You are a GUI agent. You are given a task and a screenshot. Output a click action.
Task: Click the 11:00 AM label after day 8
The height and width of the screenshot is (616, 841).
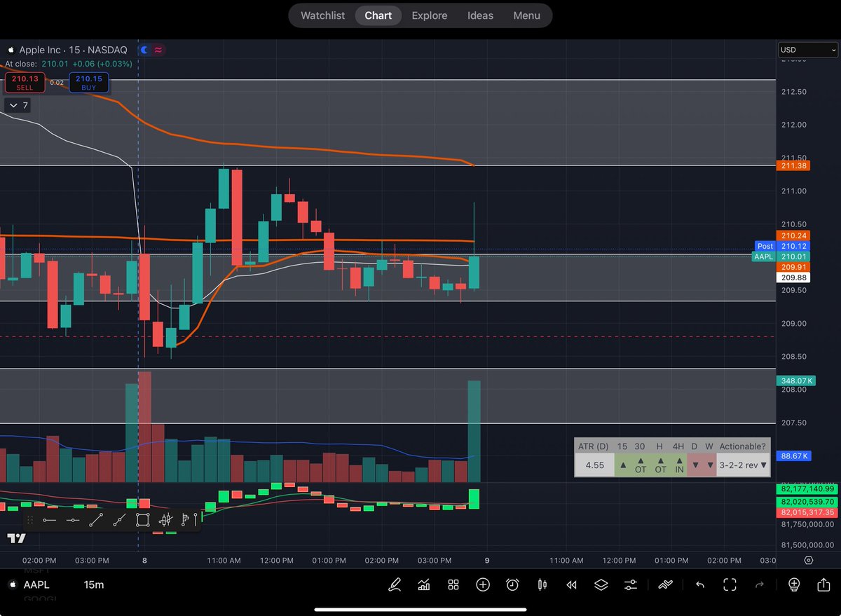(x=224, y=560)
